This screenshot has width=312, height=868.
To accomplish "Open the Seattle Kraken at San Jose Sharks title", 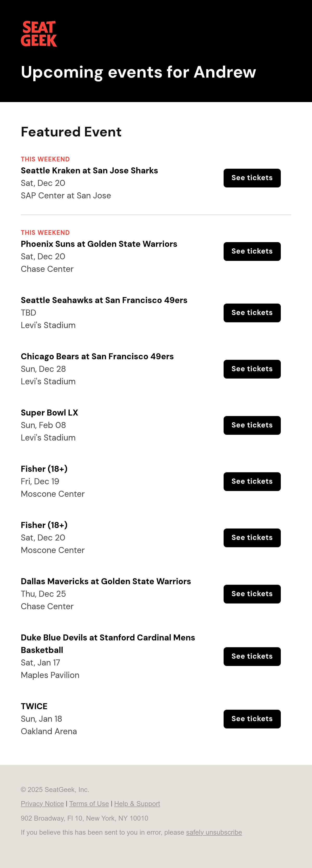I will pos(89,171).
